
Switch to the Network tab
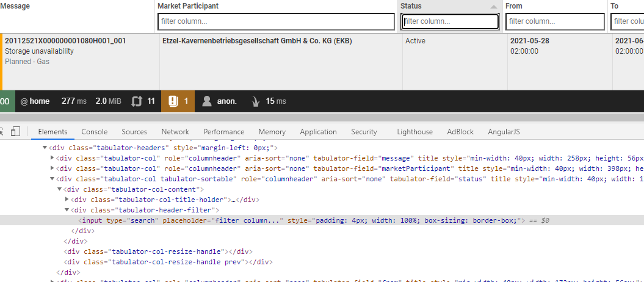point(175,132)
